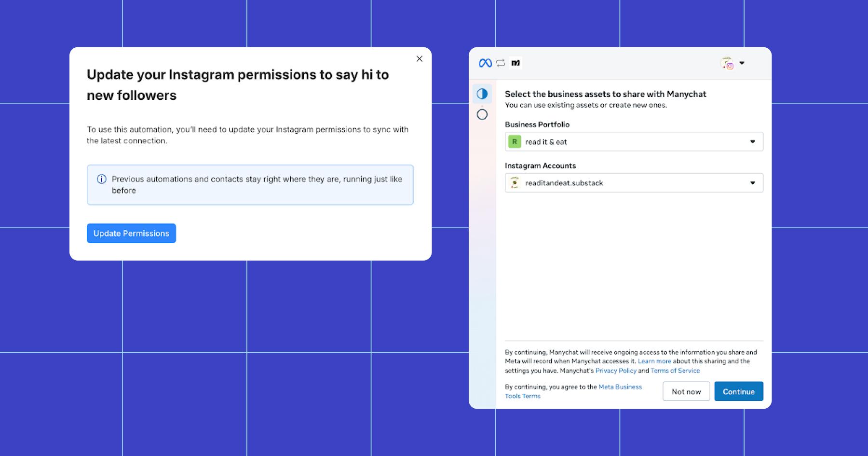Open the account switcher dropdown arrow
Image resolution: width=868 pixels, height=456 pixels.
[x=742, y=63]
